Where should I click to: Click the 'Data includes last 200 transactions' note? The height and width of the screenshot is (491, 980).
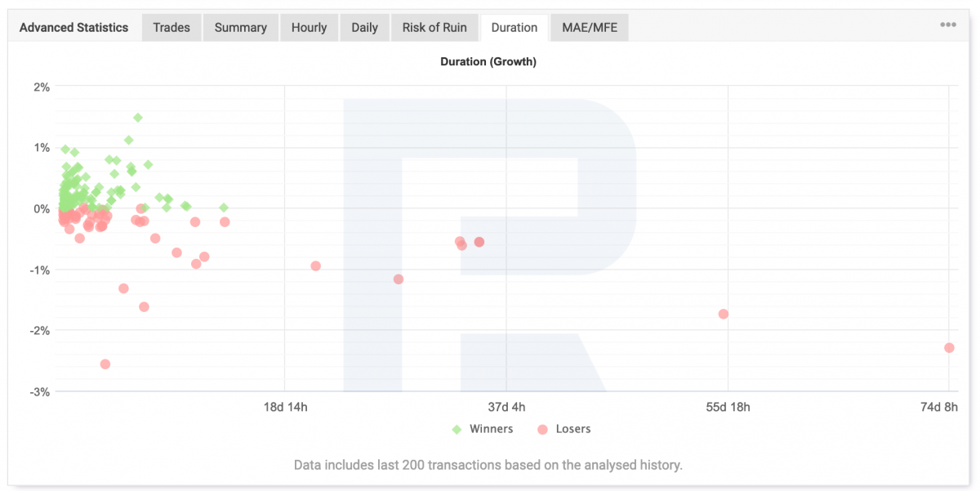(x=488, y=465)
